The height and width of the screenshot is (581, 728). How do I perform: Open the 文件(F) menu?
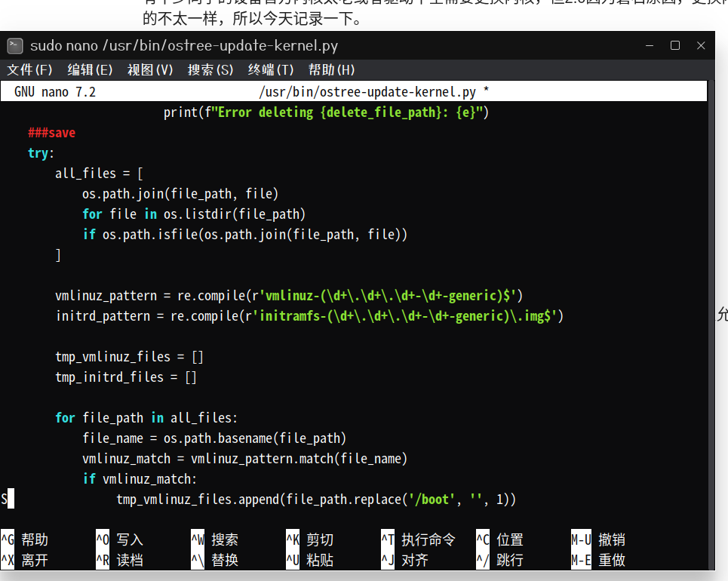[x=29, y=70]
